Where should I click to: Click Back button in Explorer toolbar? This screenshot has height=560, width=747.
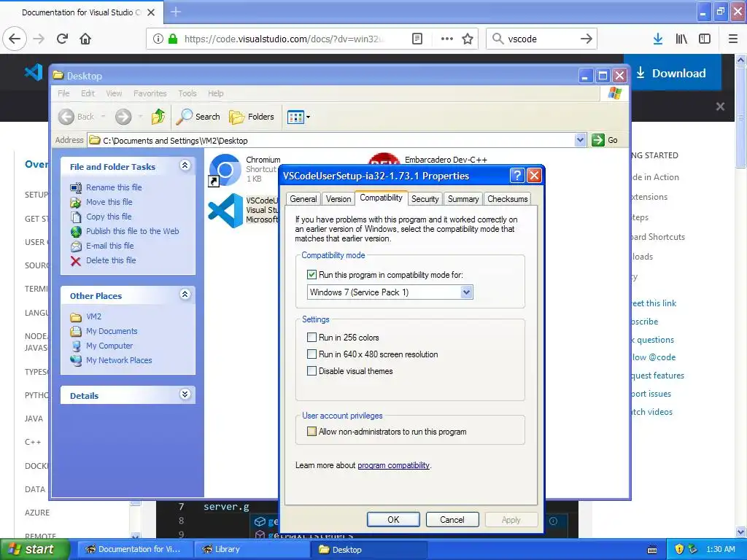[77, 116]
